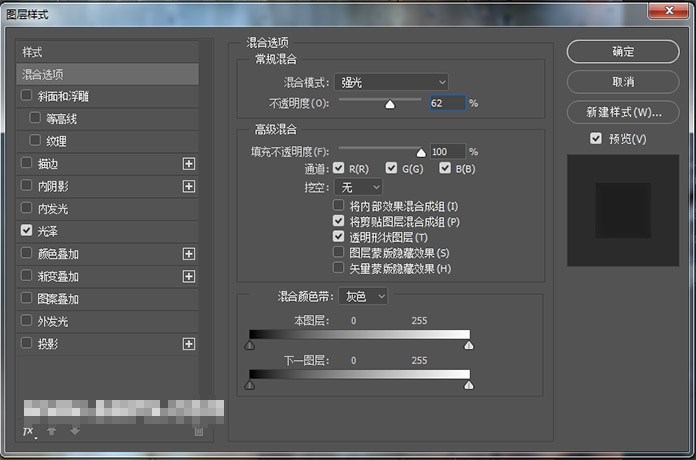Screen dimensions: 696x460
Task: Click the move effect down arrow
Action: 75,431
